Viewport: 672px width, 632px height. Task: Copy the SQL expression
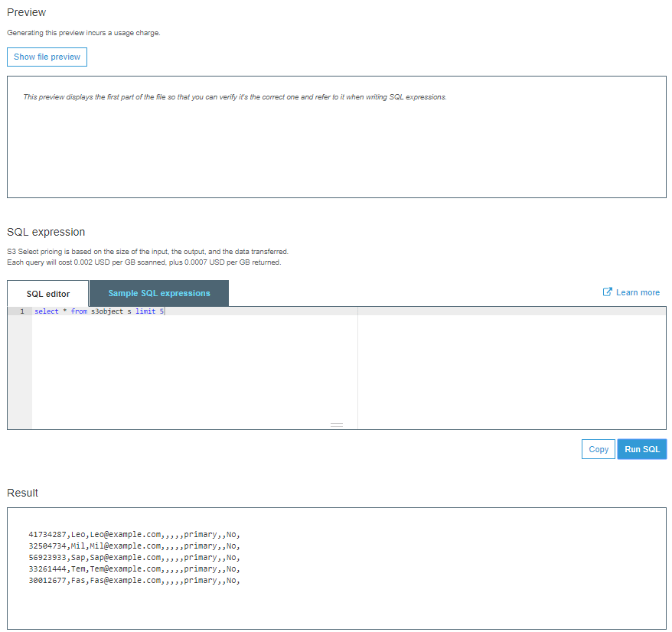click(598, 449)
